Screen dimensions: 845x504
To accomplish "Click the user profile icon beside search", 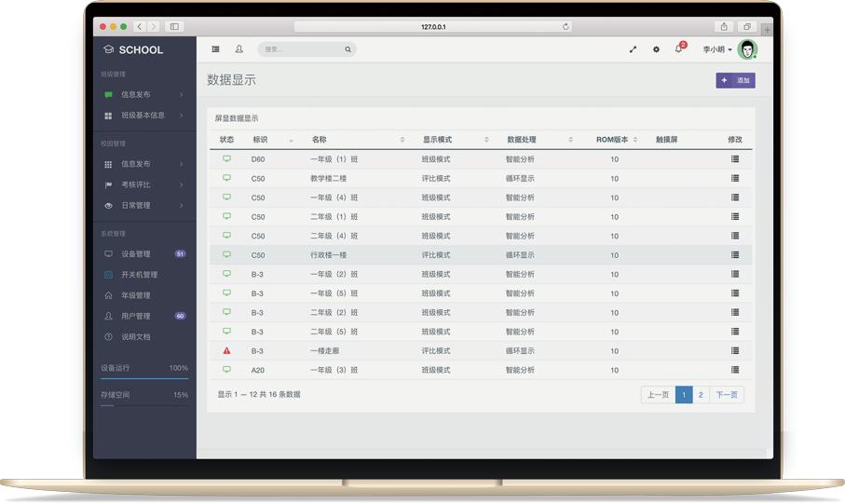I will pyautogui.click(x=239, y=49).
